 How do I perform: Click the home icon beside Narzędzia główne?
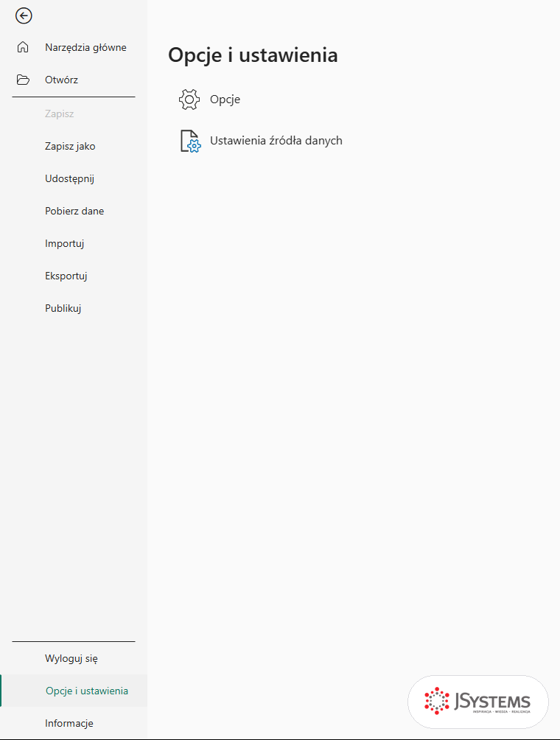[x=23, y=47]
